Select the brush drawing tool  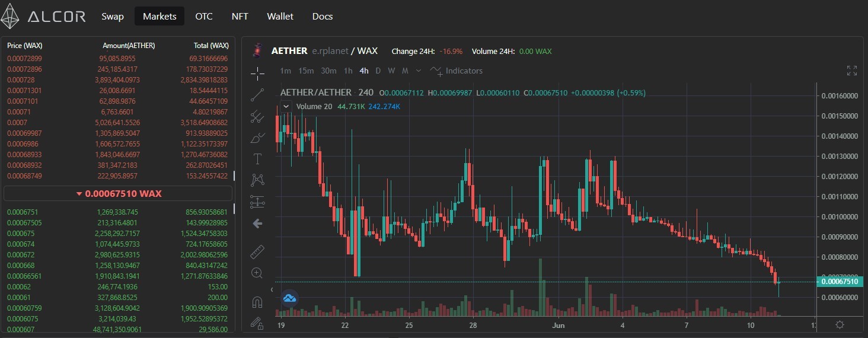(x=257, y=138)
